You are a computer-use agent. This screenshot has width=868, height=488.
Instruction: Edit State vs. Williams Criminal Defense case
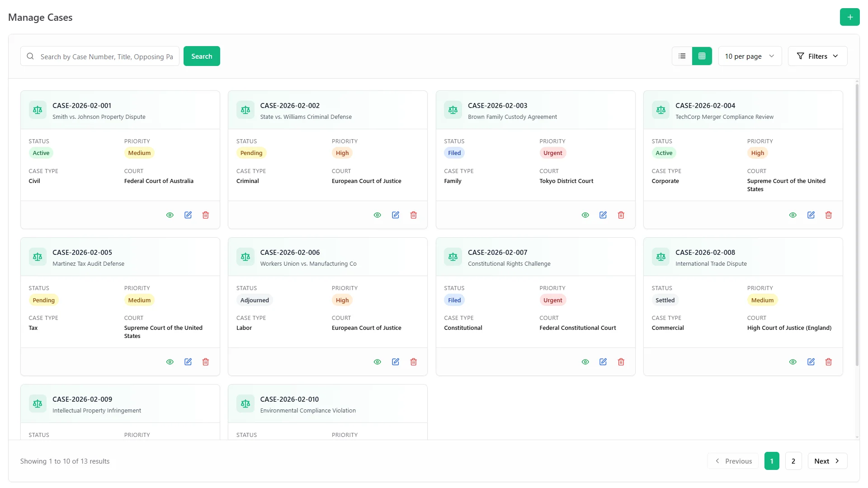(396, 215)
